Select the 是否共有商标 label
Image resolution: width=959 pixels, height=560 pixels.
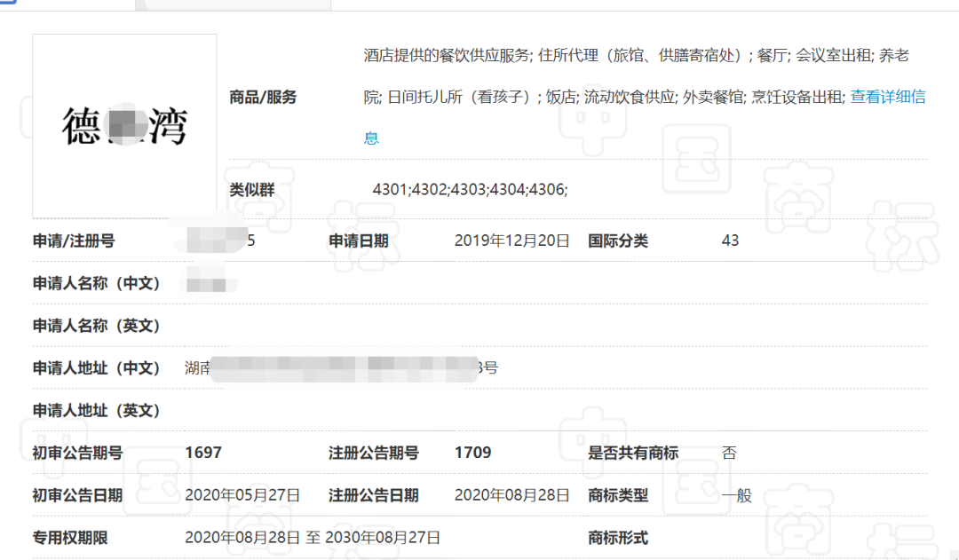pos(633,453)
